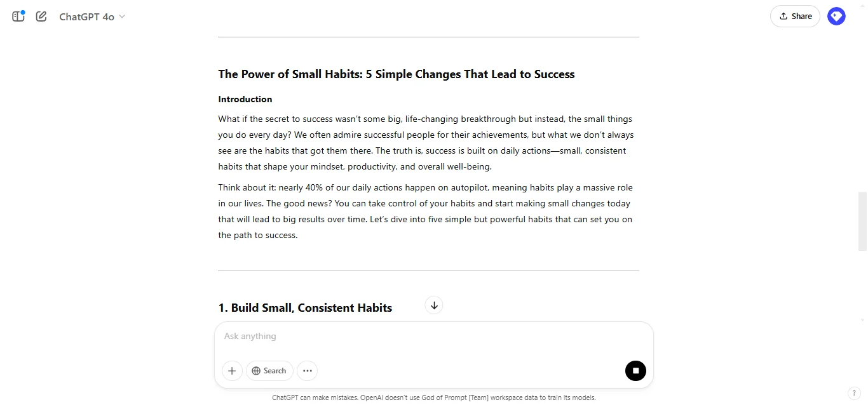Viewport: 868px width, 407px height.
Task: Stop the response with the black stop button
Action: click(635, 371)
